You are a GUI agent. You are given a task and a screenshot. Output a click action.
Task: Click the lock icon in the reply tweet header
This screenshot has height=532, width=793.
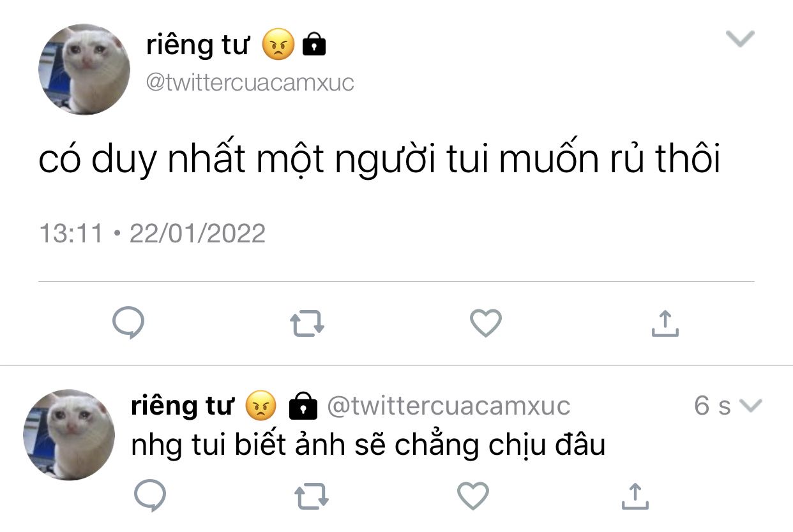pos(303,406)
